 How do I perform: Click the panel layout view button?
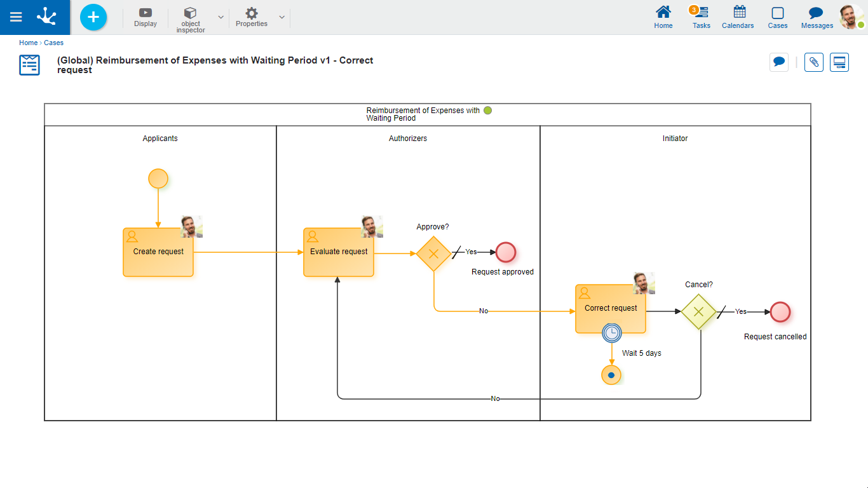pyautogui.click(x=839, y=62)
